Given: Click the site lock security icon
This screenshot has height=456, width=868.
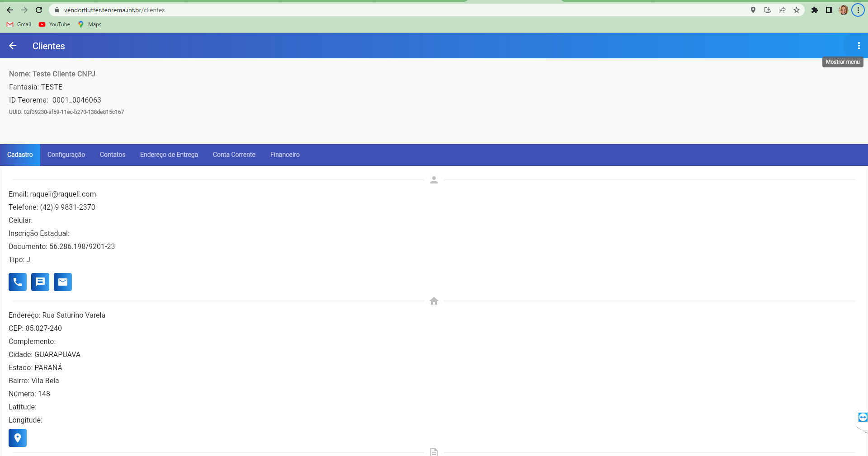Looking at the screenshot, I should click(x=57, y=10).
